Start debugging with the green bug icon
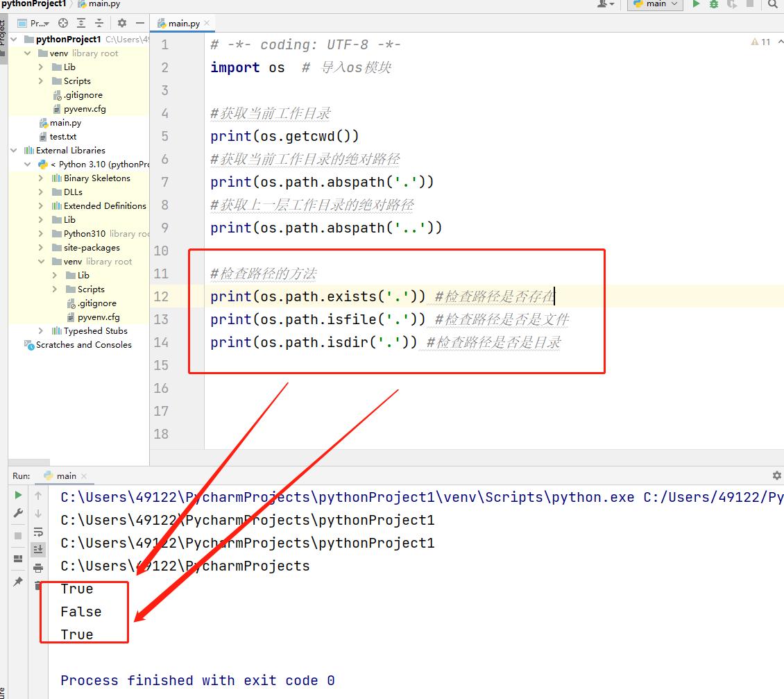The height and width of the screenshot is (699, 784). tap(714, 4)
